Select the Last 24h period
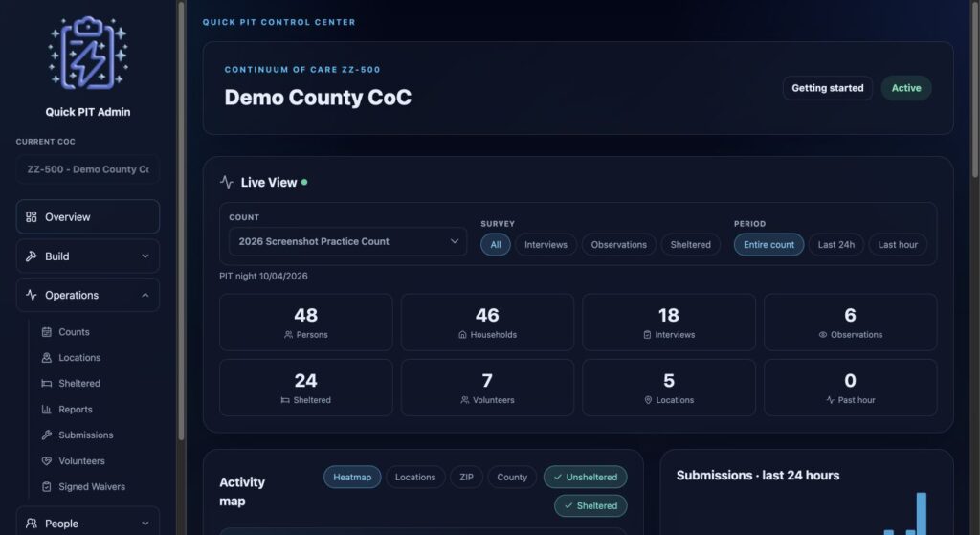The height and width of the screenshot is (535, 980). (836, 244)
